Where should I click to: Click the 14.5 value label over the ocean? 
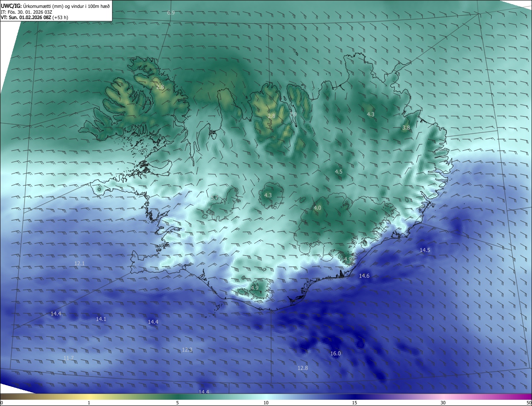425,250
